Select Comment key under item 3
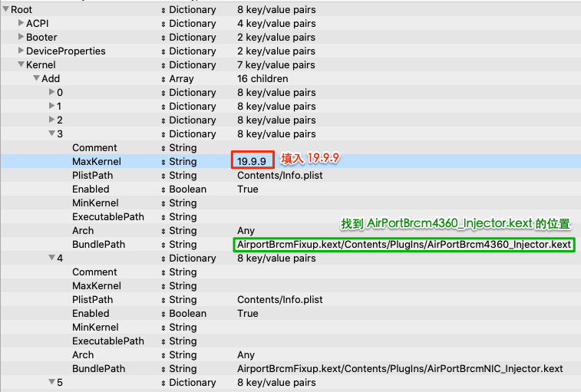The image size is (581, 392). click(x=94, y=148)
